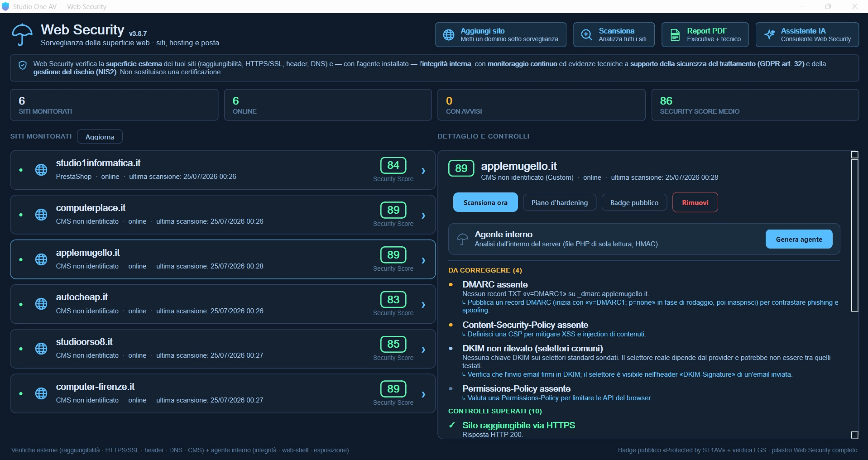Click the ONLINE stat card

click(328, 105)
